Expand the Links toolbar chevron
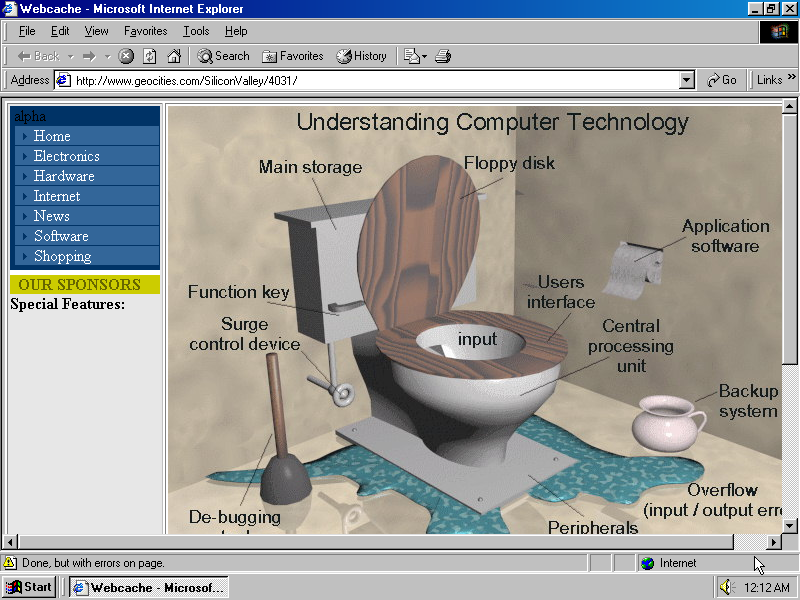Screen dimensions: 800x600 point(790,80)
